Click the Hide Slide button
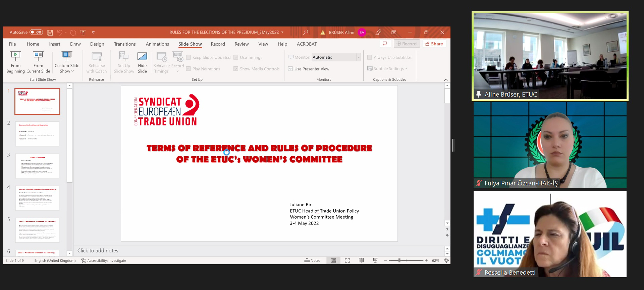644x290 pixels. pyautogui.click(x=142, y=62)
